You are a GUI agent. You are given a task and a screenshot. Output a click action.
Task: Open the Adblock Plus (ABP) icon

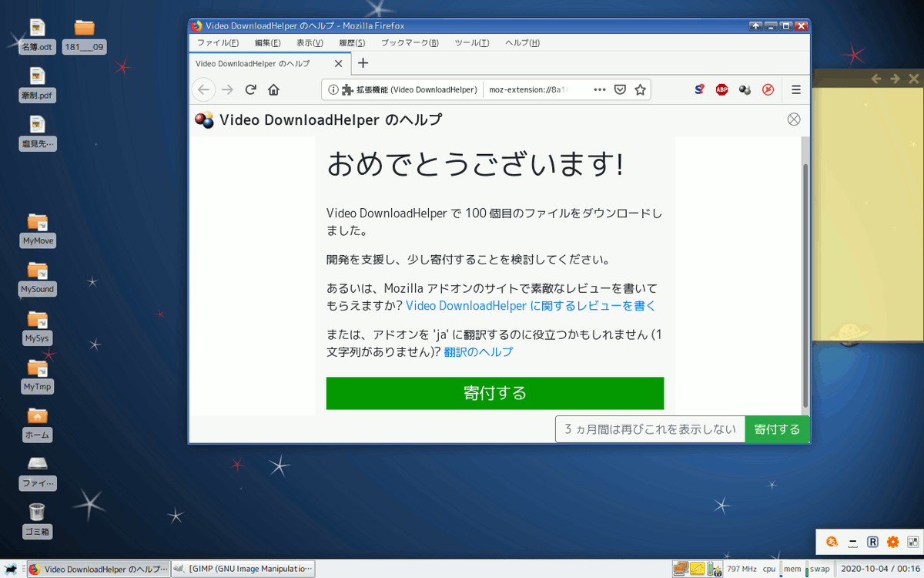[x=721, y=89]
